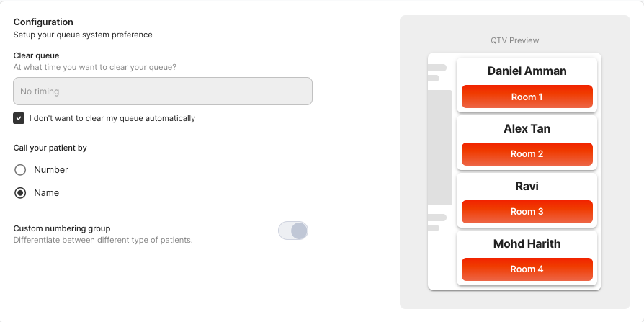Select the Number radio button
Screen dimensions: 644x322
[20, 169]
